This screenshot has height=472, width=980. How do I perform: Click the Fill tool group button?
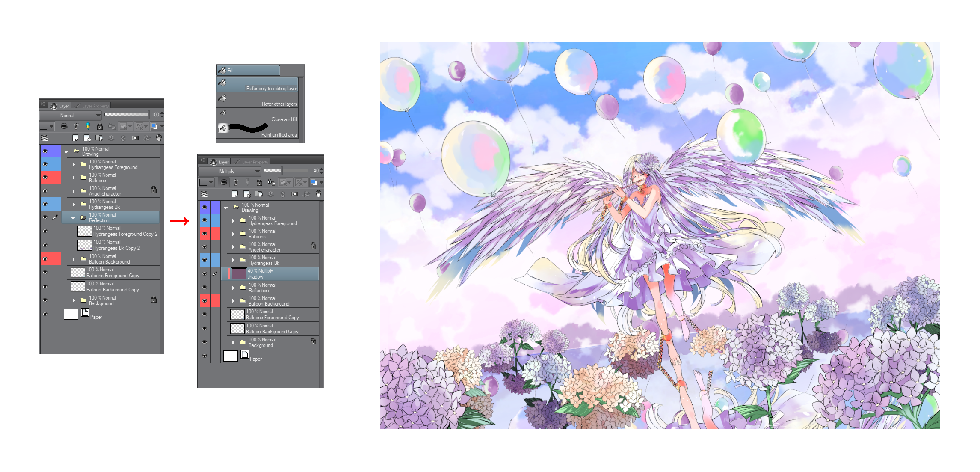pyautogui.click(x=248, y=70)
